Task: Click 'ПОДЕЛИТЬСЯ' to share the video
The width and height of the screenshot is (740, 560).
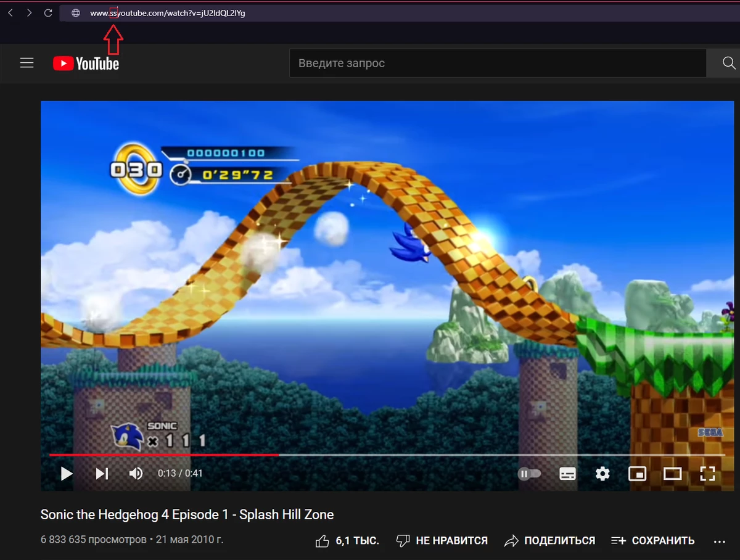Action: [x=549, y=541]
